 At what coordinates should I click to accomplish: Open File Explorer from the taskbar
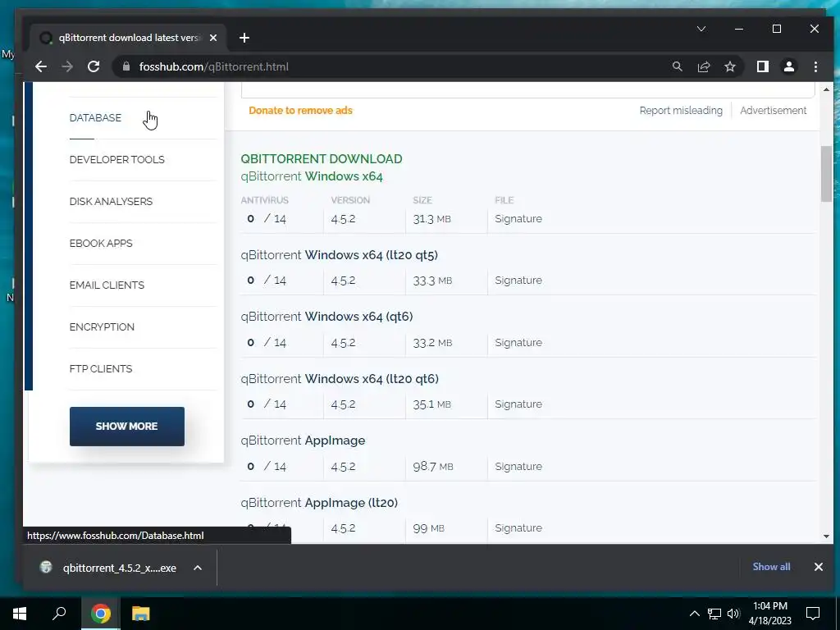point(140,614)
